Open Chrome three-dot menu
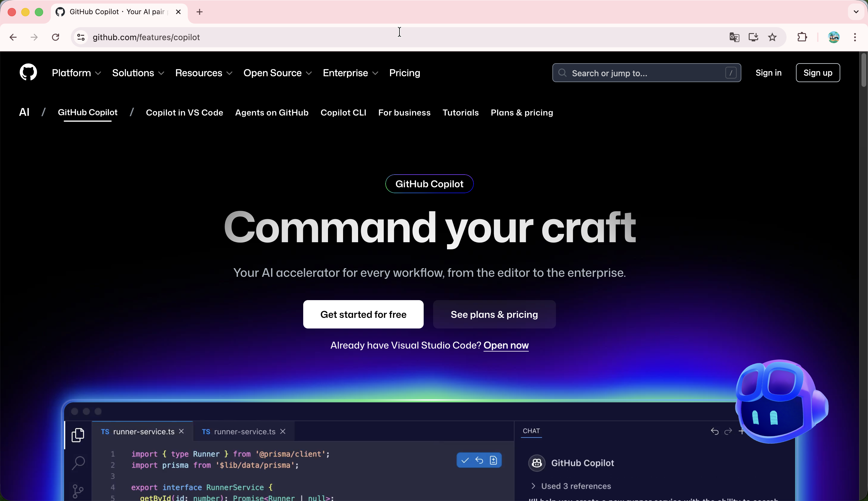The height and width of the screenshot is (501, 868). 855,37
